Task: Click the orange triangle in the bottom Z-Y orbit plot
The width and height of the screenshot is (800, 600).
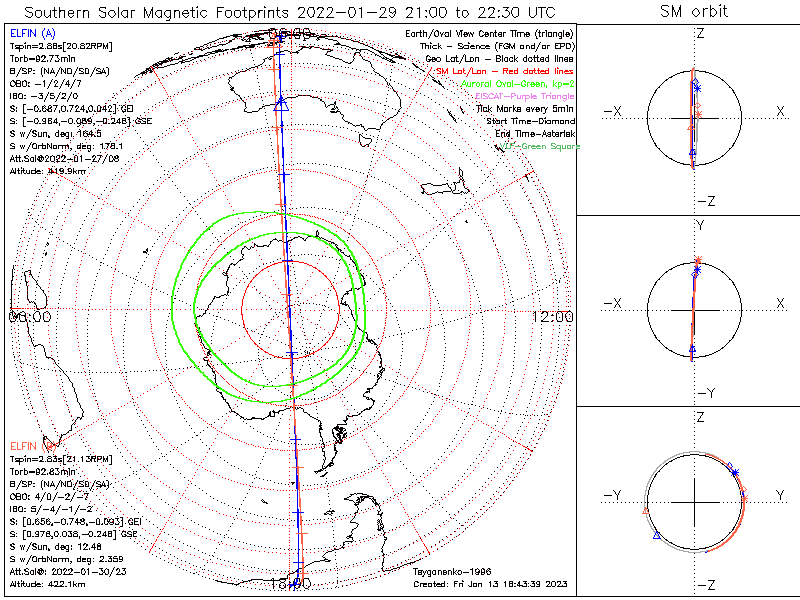Action: (646, 510)
